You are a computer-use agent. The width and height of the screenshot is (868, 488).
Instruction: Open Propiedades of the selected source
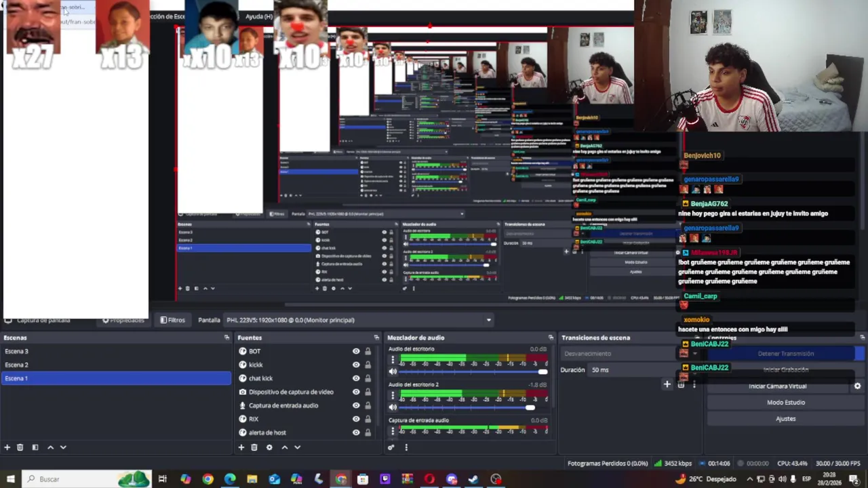123,320
